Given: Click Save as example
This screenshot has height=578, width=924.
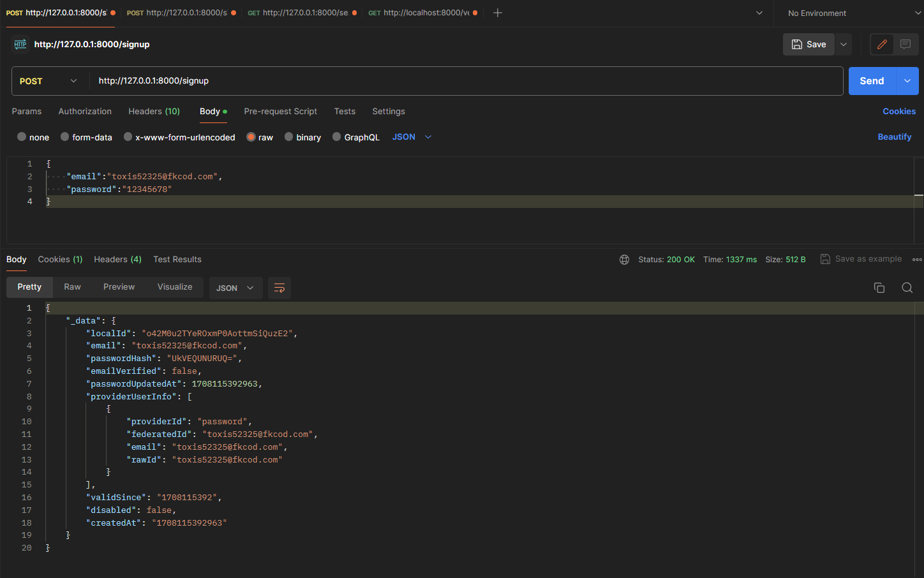Looking at the screenshot, I should coord(861,259).
